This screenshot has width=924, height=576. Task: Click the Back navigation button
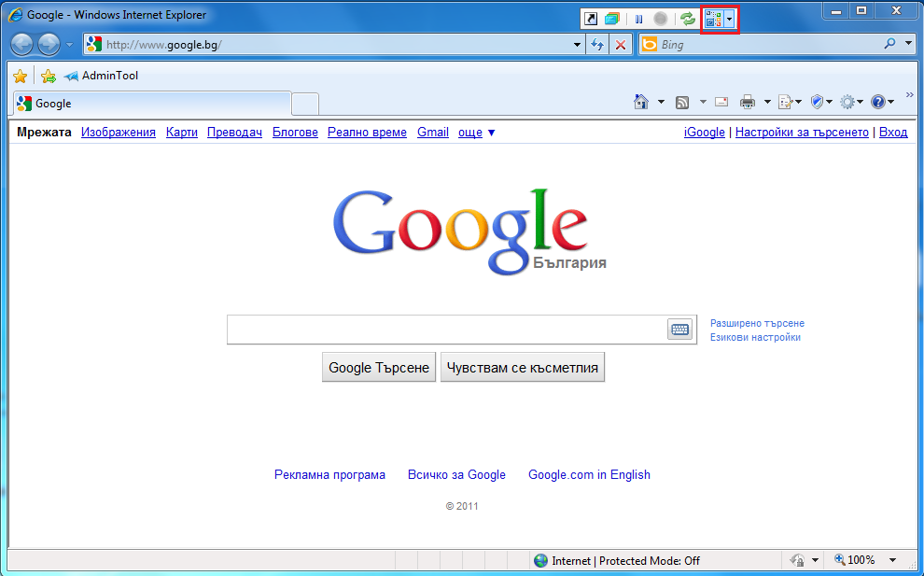[21, 44]
